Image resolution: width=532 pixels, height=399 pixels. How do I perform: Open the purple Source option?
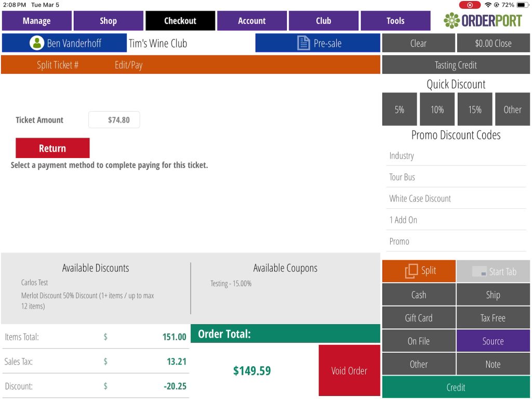pyautogui.click(x=493, y=341)
